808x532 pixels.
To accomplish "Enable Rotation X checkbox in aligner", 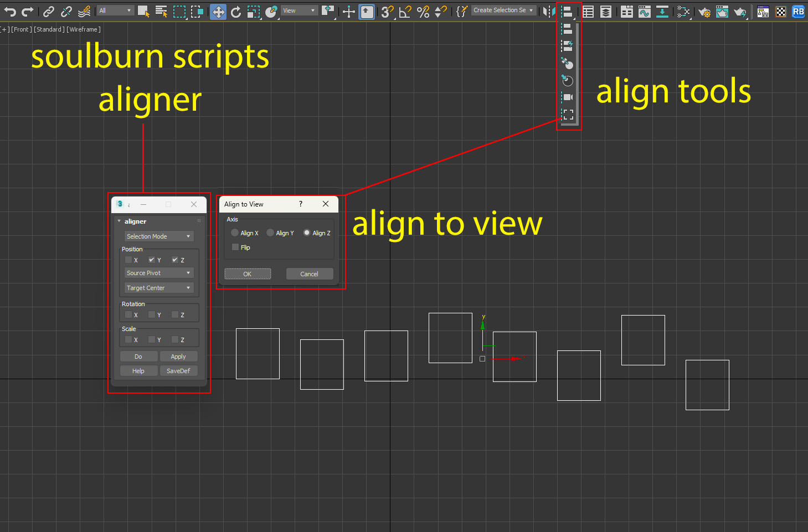I will pos(128,314).
